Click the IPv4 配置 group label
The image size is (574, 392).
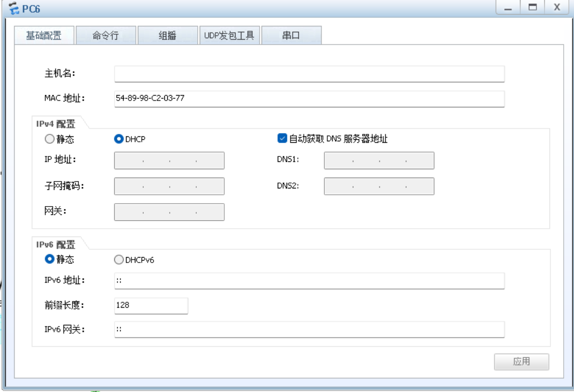(55, 124)
